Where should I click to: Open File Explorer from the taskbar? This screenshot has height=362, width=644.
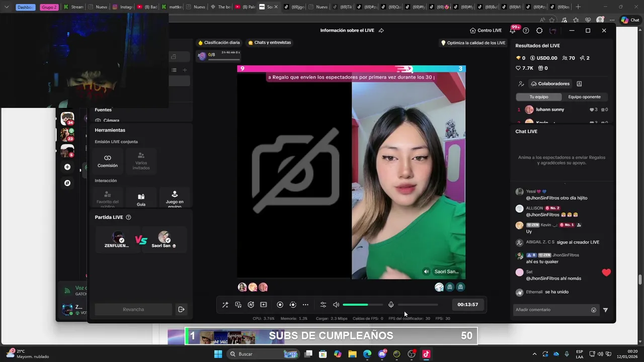(352, 354)
